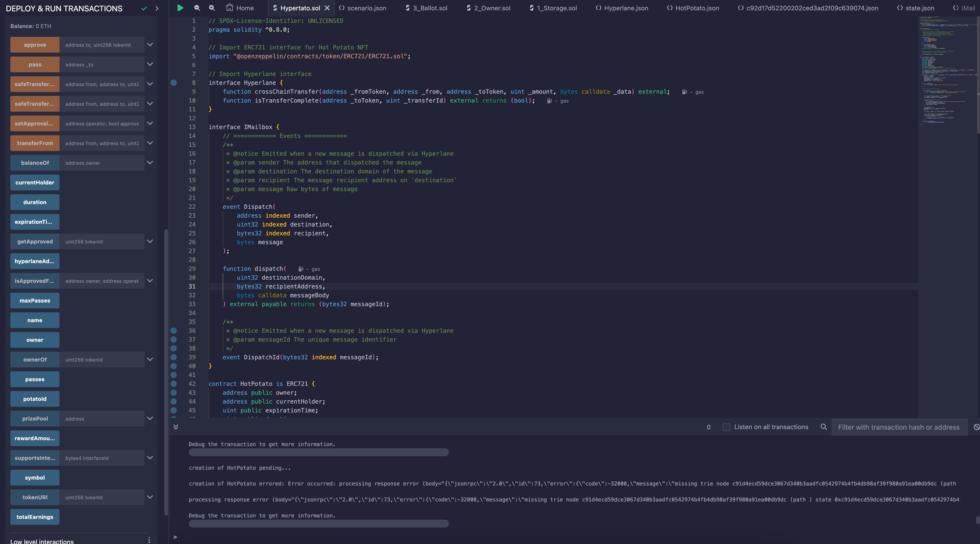Viewport: 980px width, 544px height.
Task: Close the Hypertato.sol tab
Action: coord(327,8)
